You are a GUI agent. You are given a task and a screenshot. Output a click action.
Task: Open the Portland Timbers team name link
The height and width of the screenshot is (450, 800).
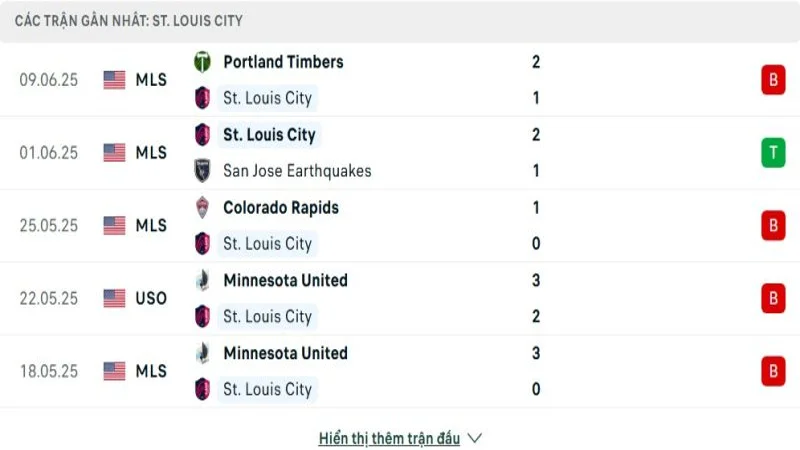click(x=283, y=62)
